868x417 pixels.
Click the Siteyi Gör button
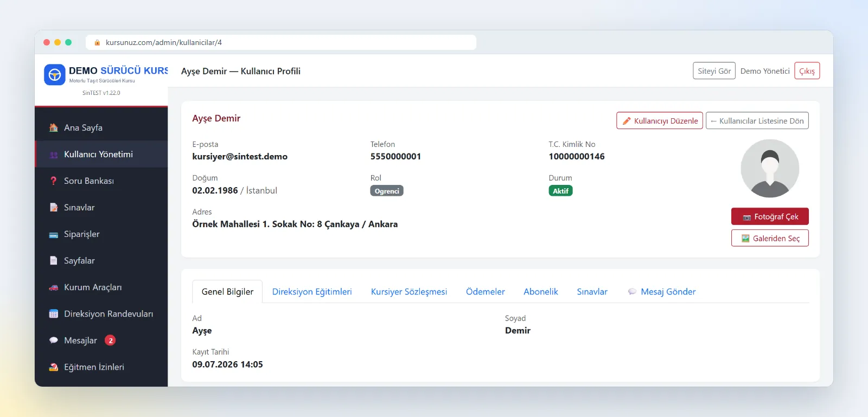click(x=714, y=71)
